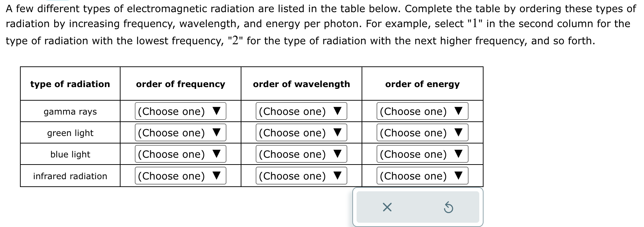Click the reset (undo) icon

click(449, 207)
